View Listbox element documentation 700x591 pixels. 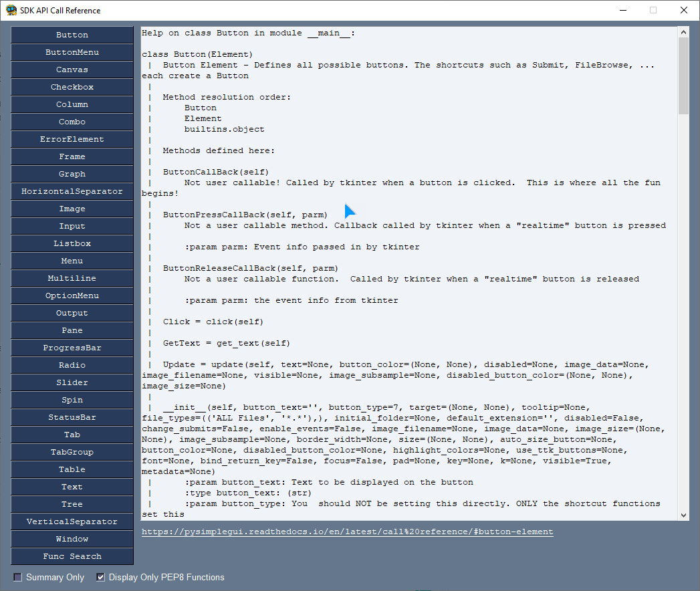72,243
